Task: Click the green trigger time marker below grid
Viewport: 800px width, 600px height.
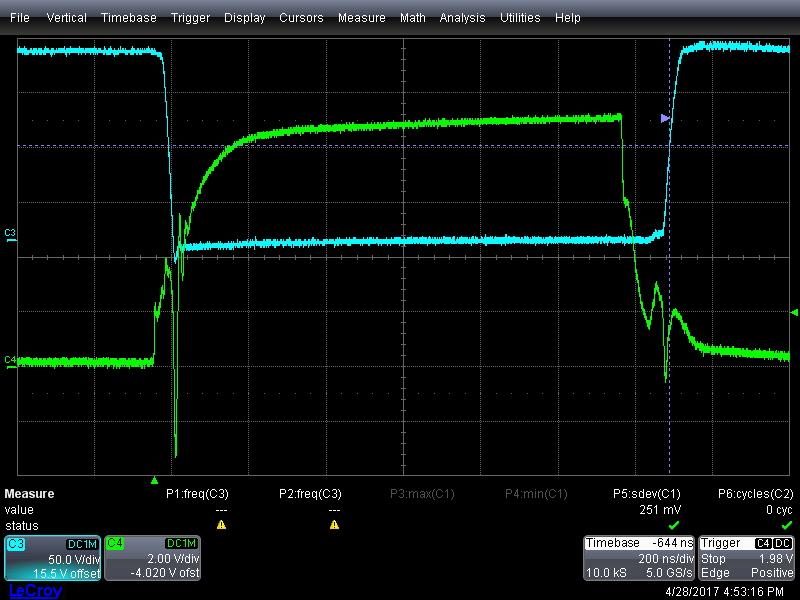Action: coord(155,480)
